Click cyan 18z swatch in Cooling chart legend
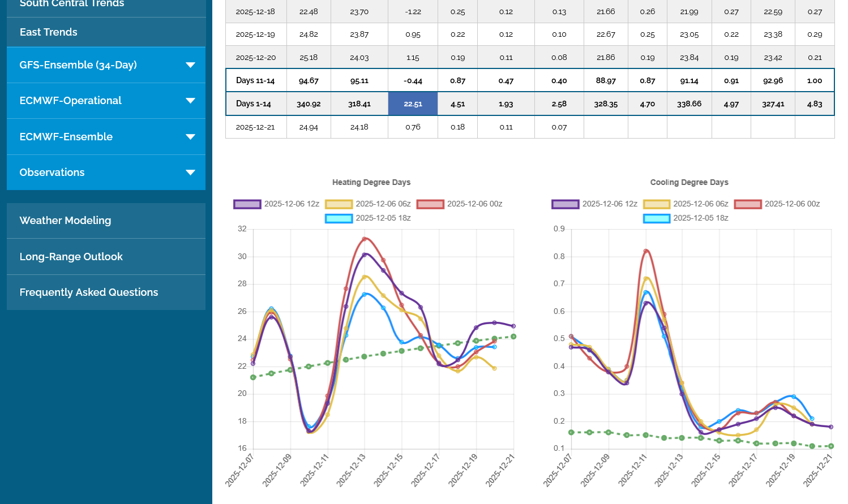 point(656,218)
